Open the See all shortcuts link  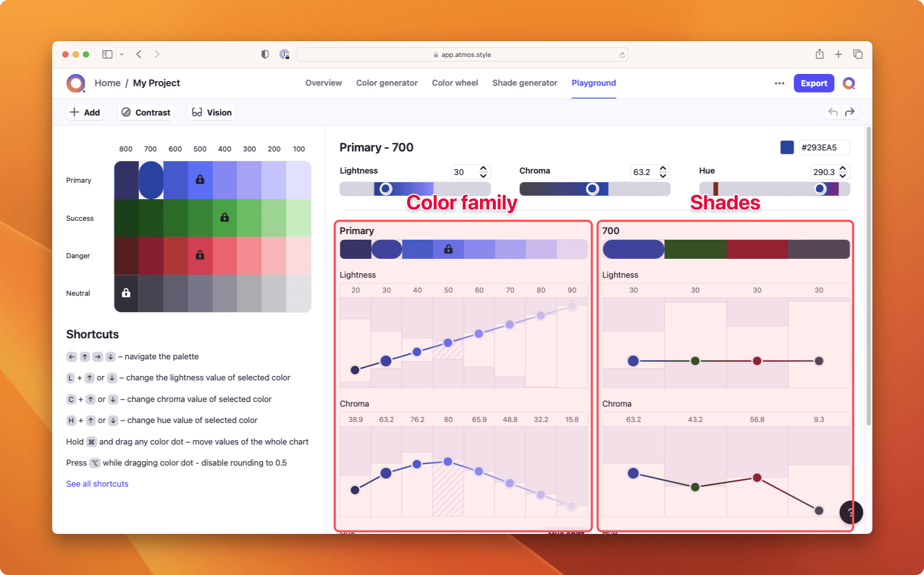pos(97,484)
